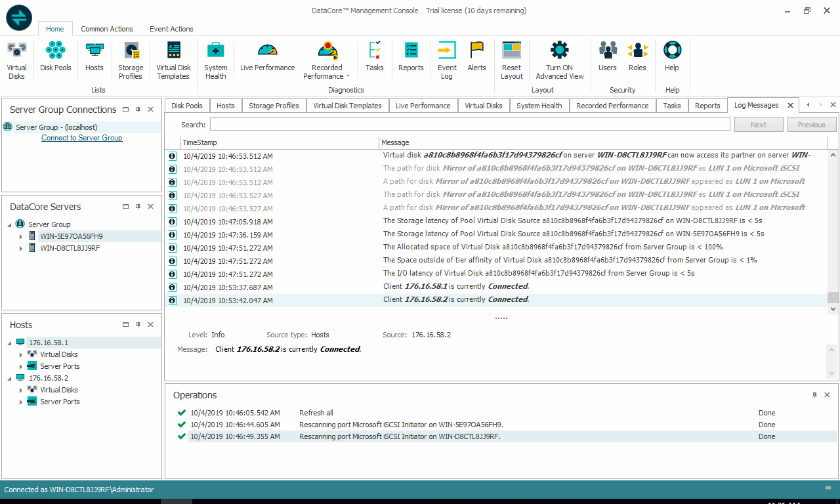Maximize the DataCore Servers panel
The height and width of the screenshot is (504, 840).
click(125, 207)
